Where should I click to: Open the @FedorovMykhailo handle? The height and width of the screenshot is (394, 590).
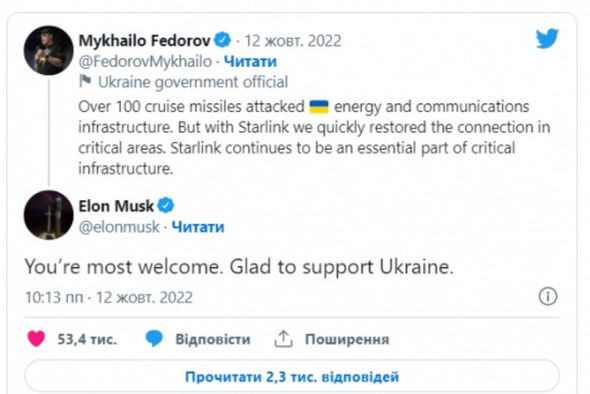145,61
